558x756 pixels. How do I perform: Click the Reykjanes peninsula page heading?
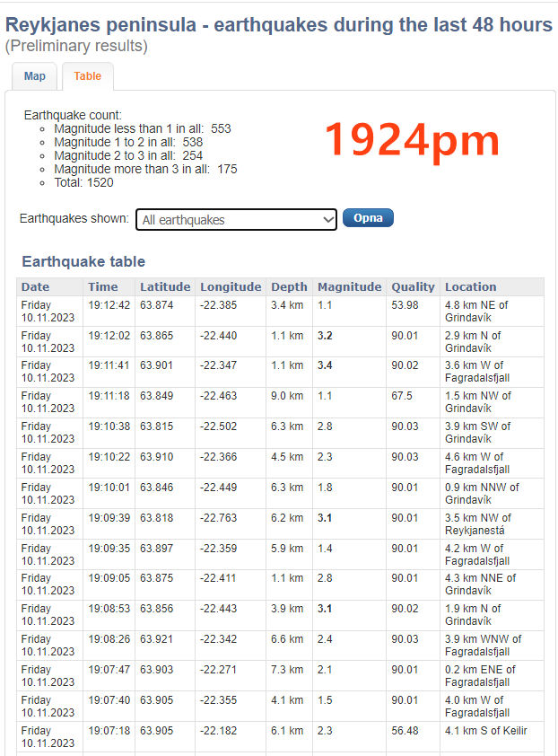(x=278, y=24)
